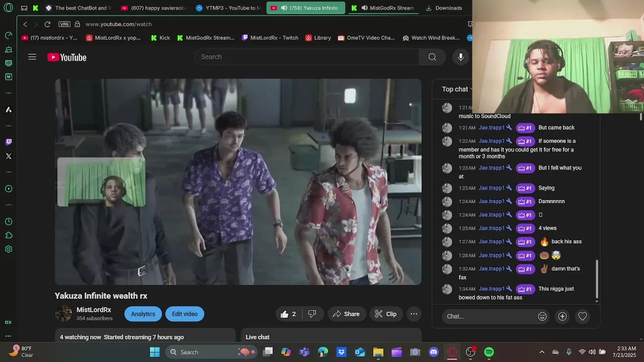The height and width of the screenshot is (362, 644).
Task: Open Windows Start menu
Action: (154, 352)
